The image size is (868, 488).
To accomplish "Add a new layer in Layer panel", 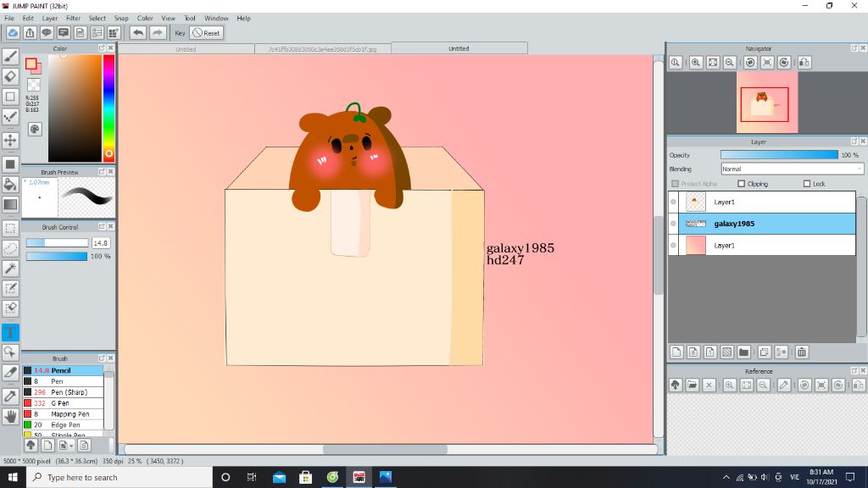I will [x=676, y=352].
